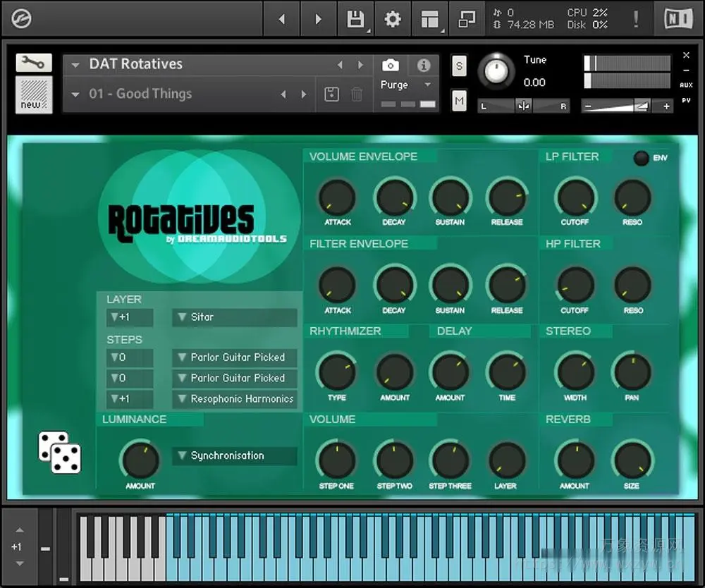The image size is (705, 588).
Task: Click the next preset arrow
Action: click(x=361, y=64)
